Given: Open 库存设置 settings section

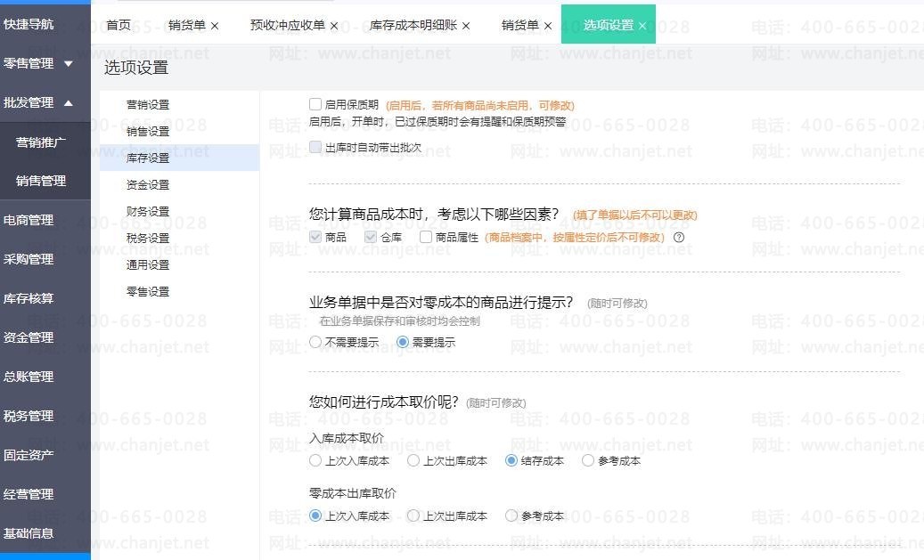Looking at the screenshot, I should [179, 158].
